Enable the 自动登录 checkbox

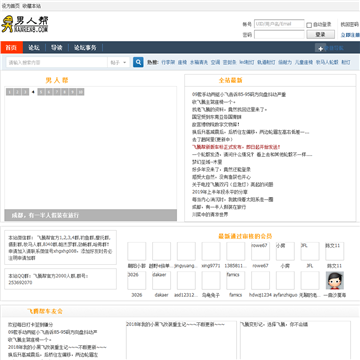(x=309, y=25)
